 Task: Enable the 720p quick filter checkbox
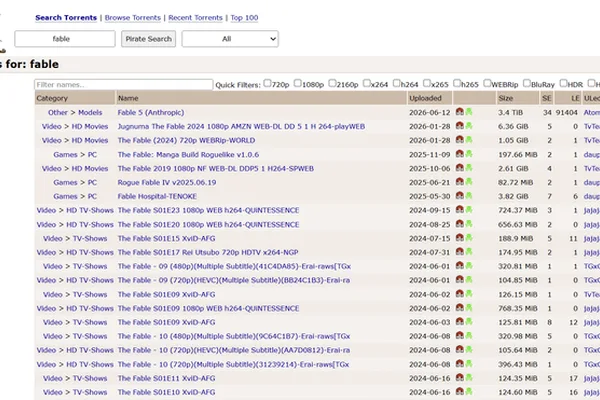point(267,83)
